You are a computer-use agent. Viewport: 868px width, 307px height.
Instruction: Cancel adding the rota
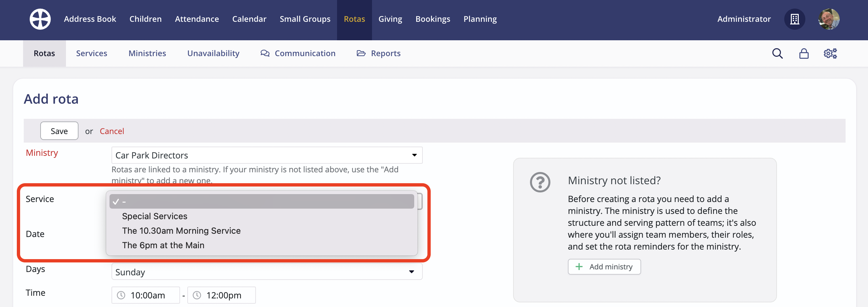click(112, 131)
